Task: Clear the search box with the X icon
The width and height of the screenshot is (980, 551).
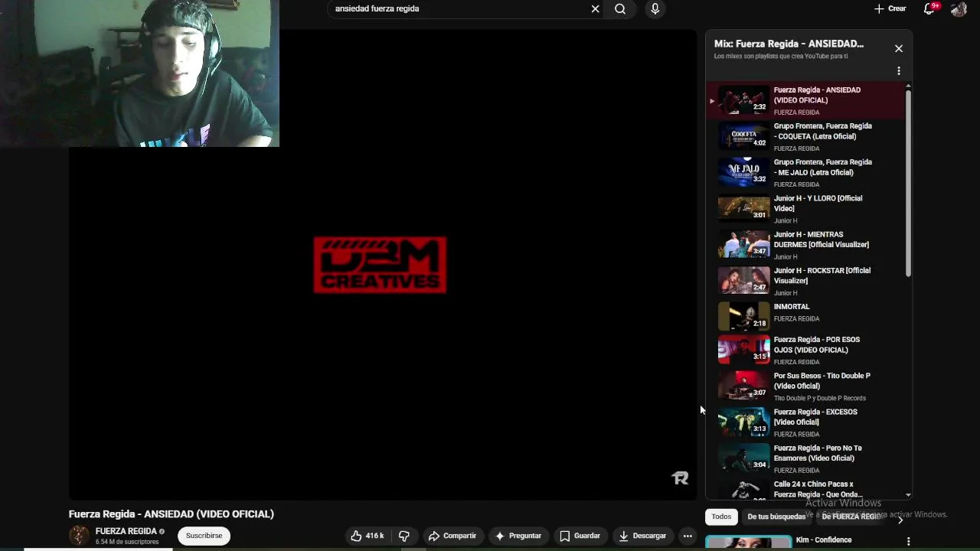Action: (x=595, y=9)
